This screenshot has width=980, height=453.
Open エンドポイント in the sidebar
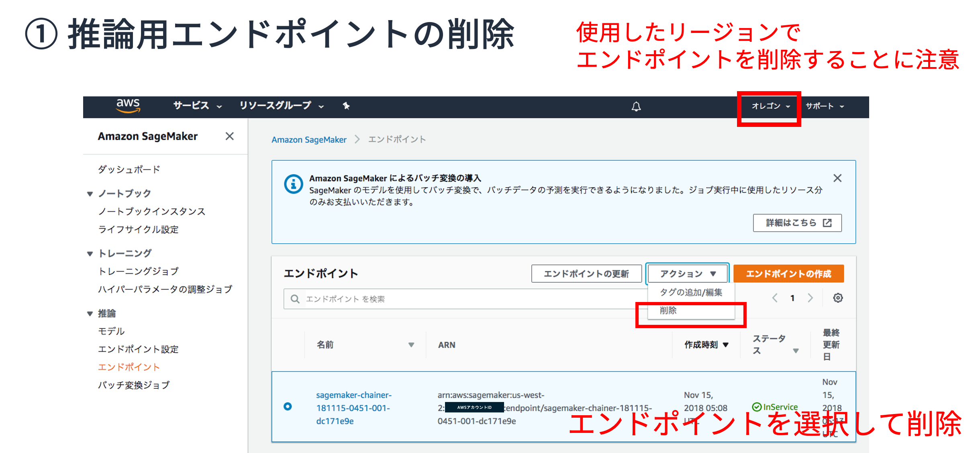129,367
